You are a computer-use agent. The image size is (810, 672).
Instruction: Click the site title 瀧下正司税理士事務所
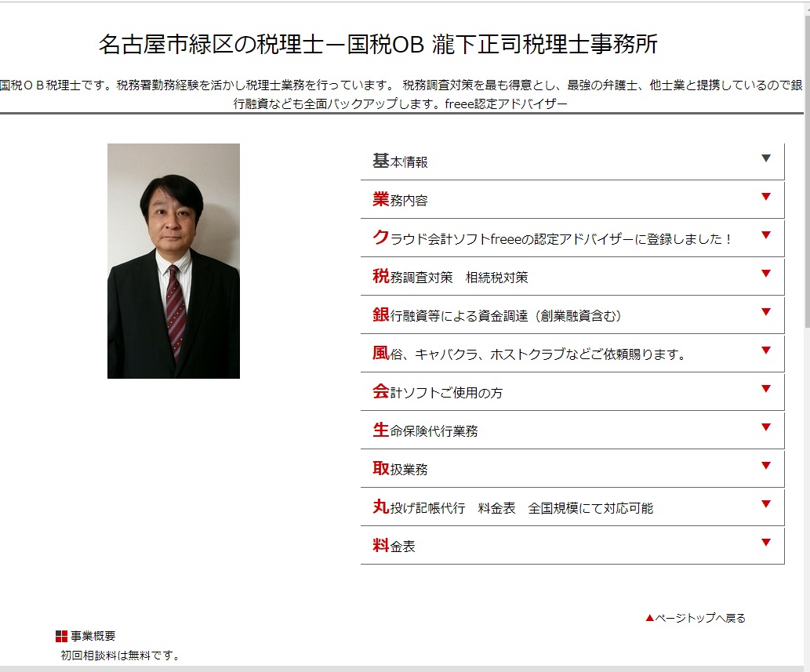coord(545,44)
